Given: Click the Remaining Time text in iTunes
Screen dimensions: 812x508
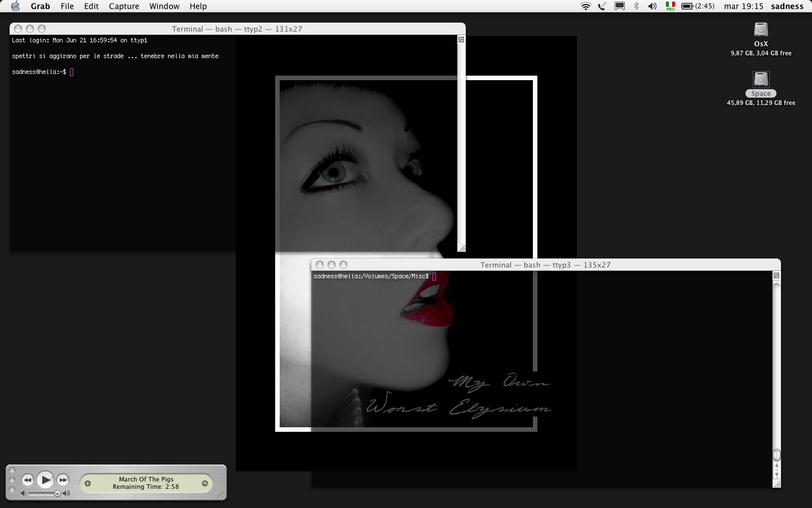Looking at the screenshot, I should (145, 487).
